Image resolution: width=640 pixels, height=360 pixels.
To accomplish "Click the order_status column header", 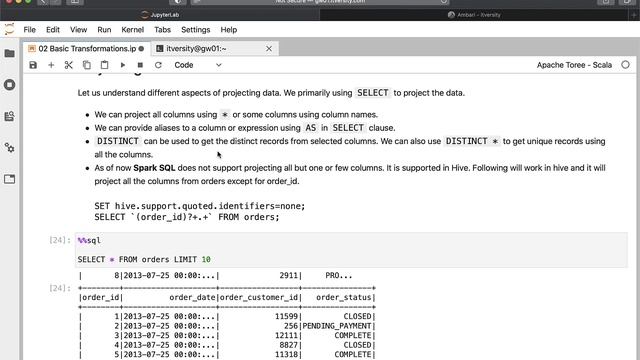I will click(343, 298).
